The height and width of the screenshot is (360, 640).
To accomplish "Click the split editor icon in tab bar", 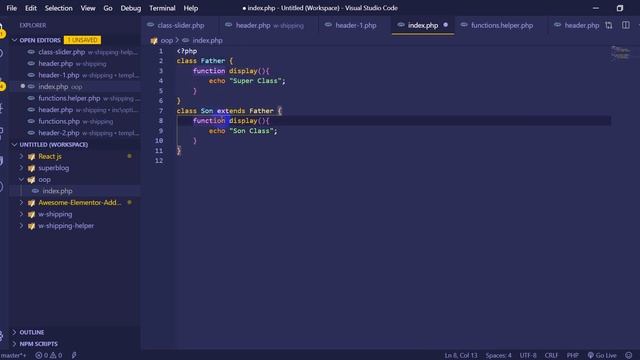I will tap(626, 25).
